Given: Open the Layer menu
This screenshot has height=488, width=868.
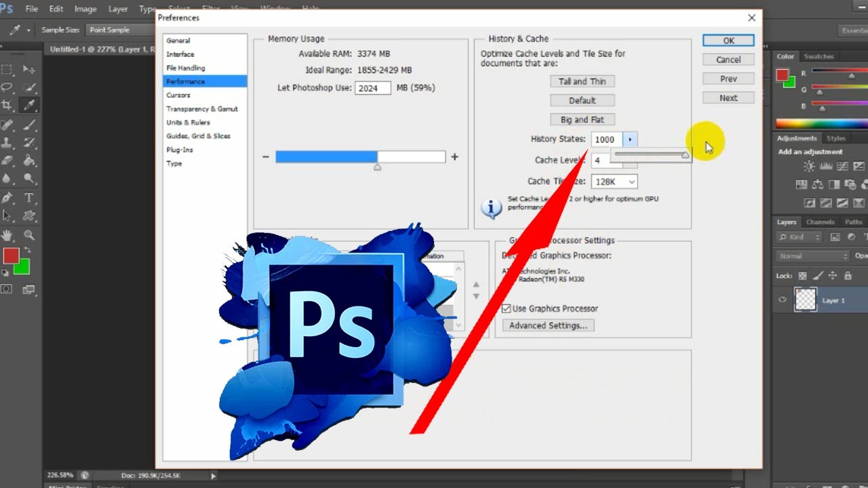Looking at the screenshot, I should pos(118,9).
